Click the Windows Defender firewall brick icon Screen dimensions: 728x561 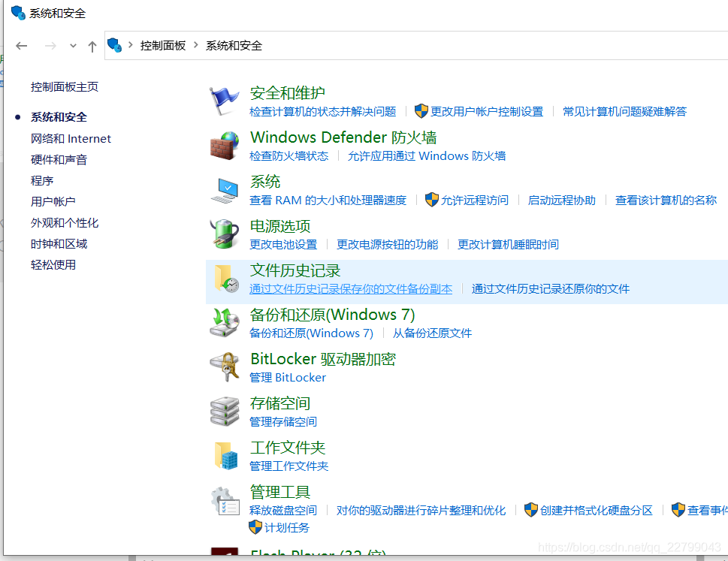(x=224, y=146)
